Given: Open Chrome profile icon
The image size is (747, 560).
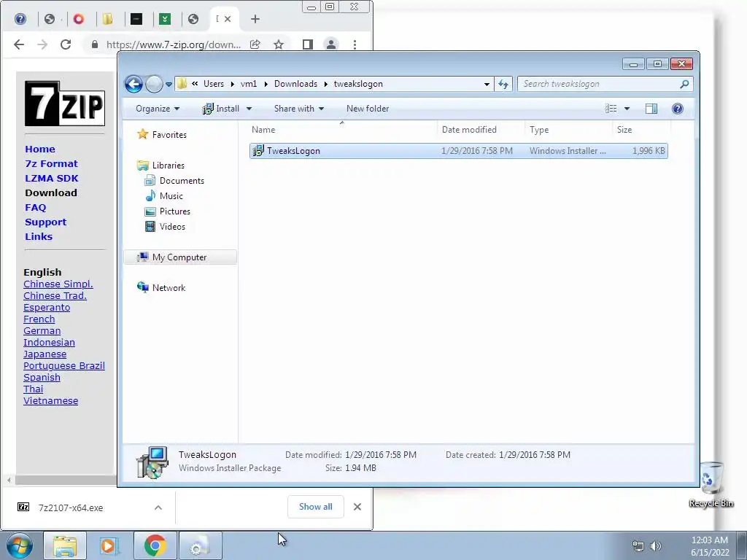Looking at the screenshot, I should (x=330, y=44).
